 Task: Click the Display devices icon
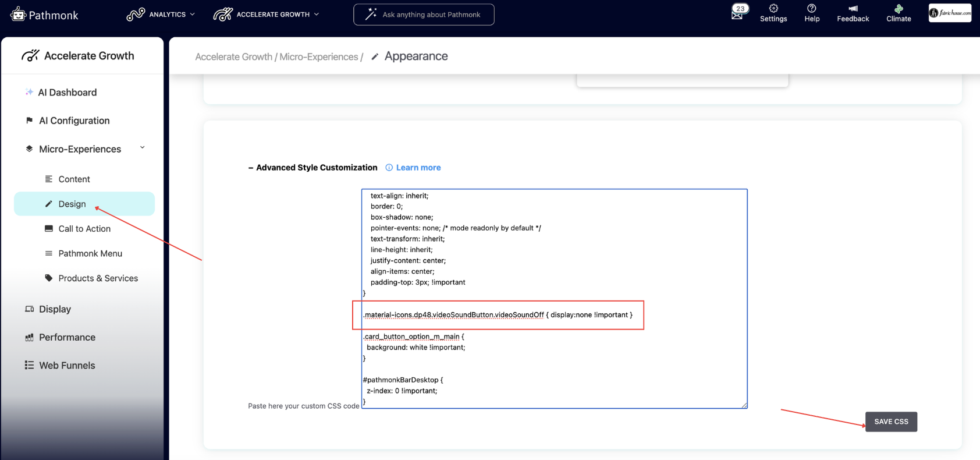(x=29, y=309)
